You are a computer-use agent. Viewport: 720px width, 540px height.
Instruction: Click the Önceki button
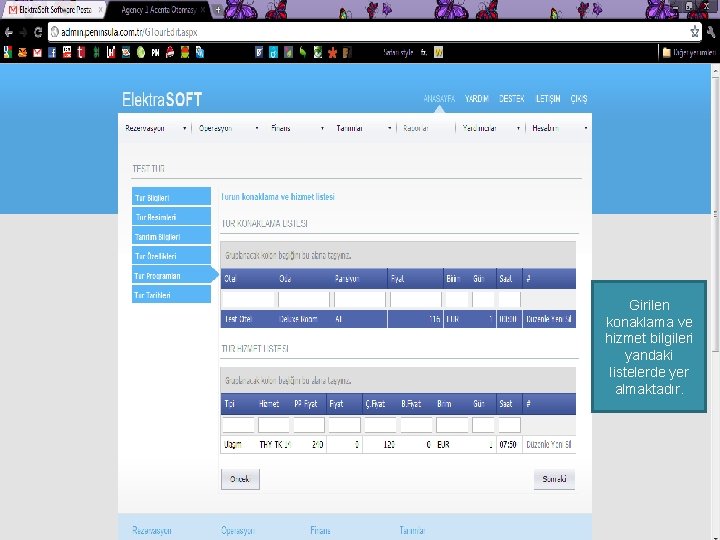(x=240, y=479)
